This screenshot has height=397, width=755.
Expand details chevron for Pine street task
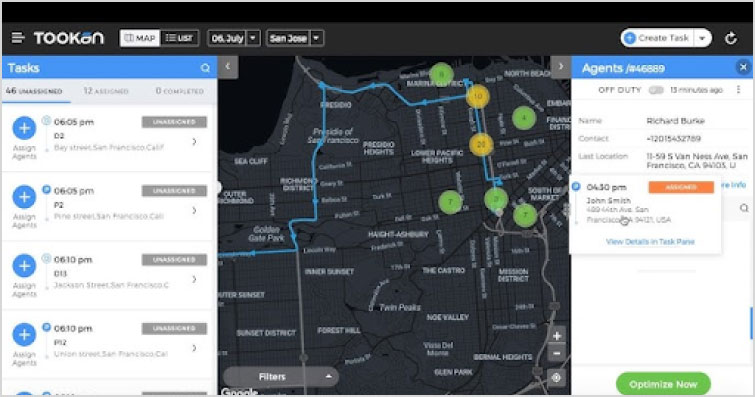[x=195, y=211]
